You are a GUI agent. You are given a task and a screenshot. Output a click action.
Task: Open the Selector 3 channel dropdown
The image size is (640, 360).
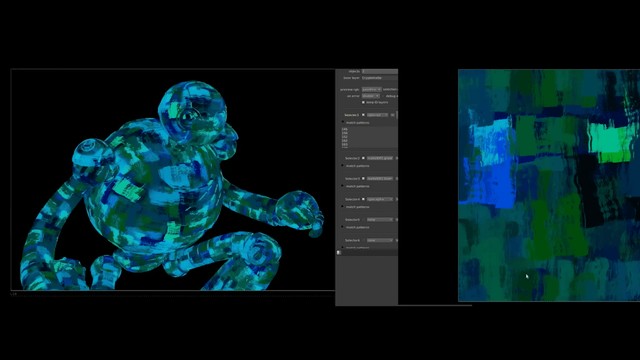point(380,178)
